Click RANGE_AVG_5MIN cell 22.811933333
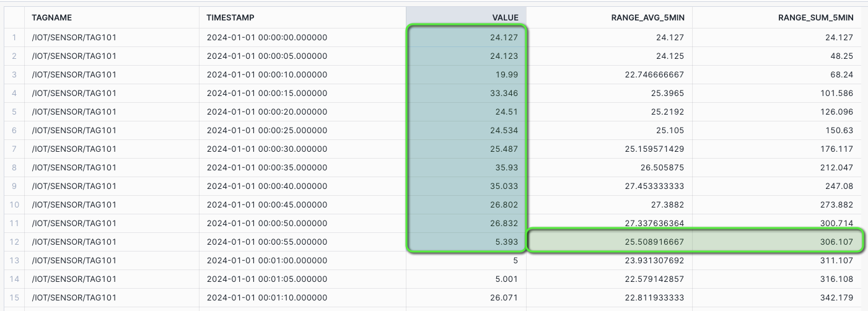The height and width of the screenshot is (311, 868). [x=609, y=297]
